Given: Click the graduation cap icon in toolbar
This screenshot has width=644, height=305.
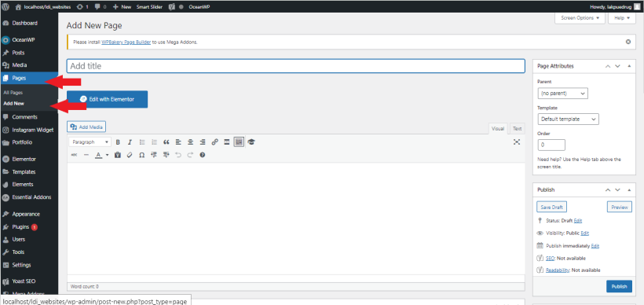Looking at the screenshot, I should (x=251, y=142).
